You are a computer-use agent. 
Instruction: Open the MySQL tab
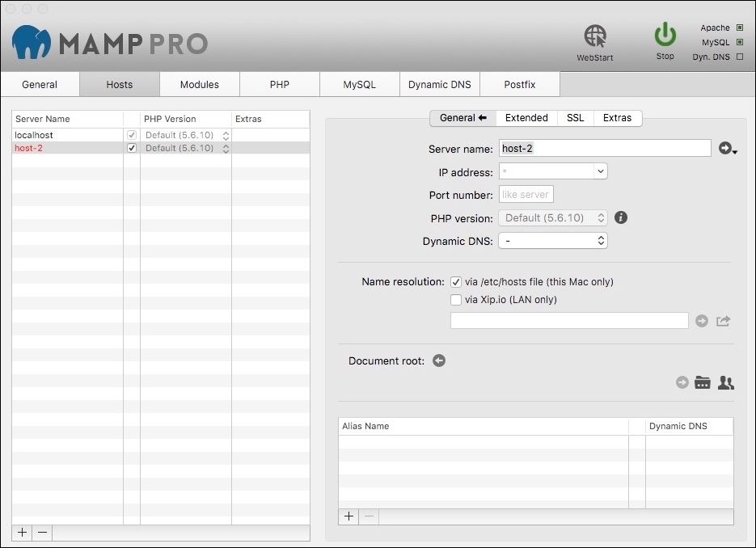[360, 84]
